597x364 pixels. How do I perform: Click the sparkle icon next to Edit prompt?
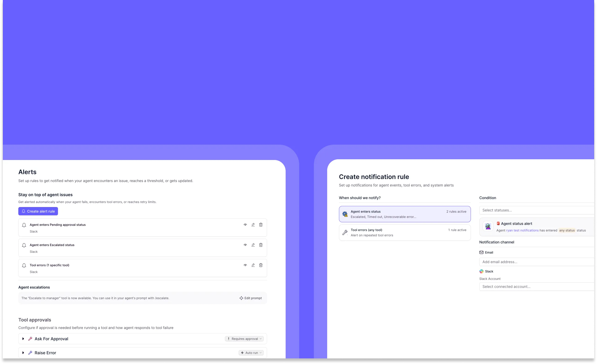click(x=241, y=298)
